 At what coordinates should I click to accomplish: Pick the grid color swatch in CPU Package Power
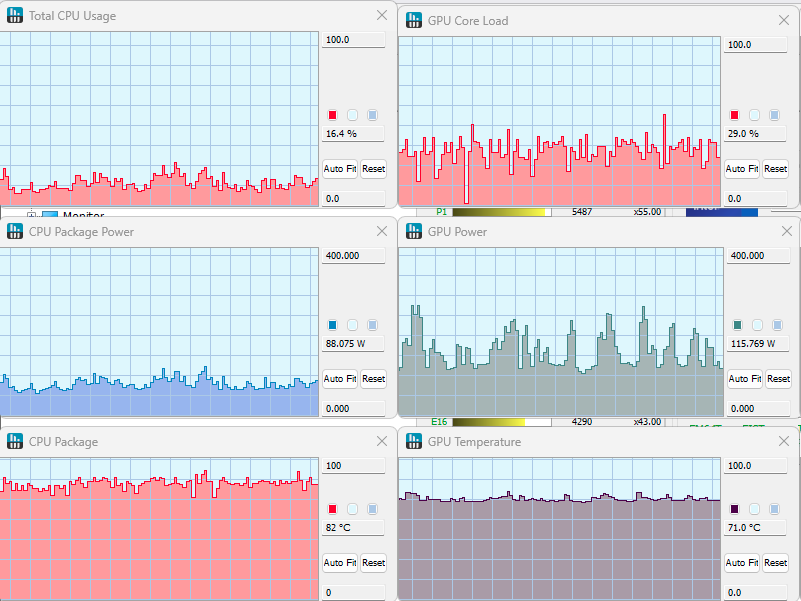point(372,325)
